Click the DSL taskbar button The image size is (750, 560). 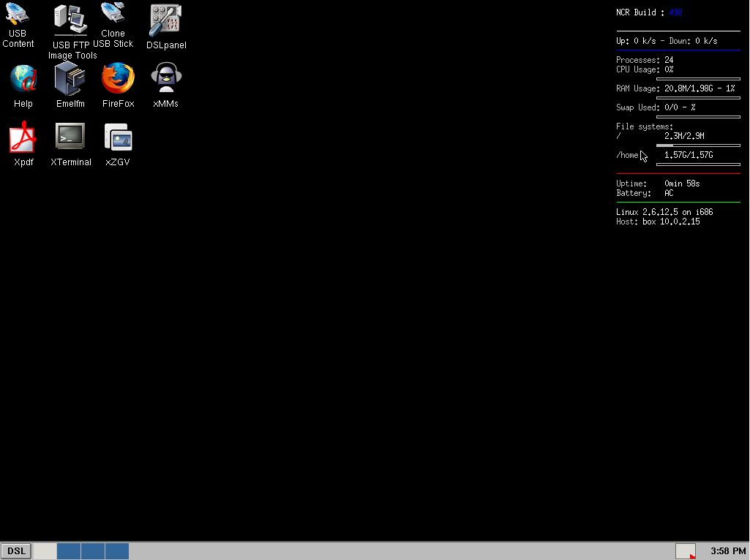15,550
